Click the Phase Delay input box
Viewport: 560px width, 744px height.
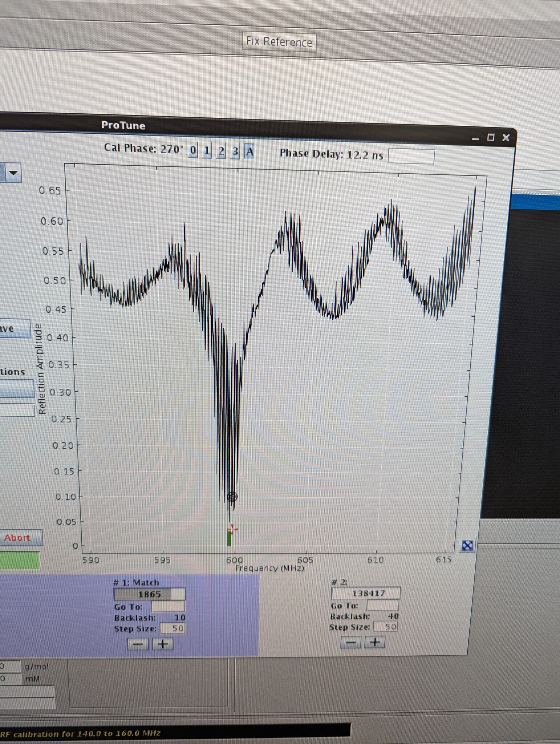(x=411, y=157)
